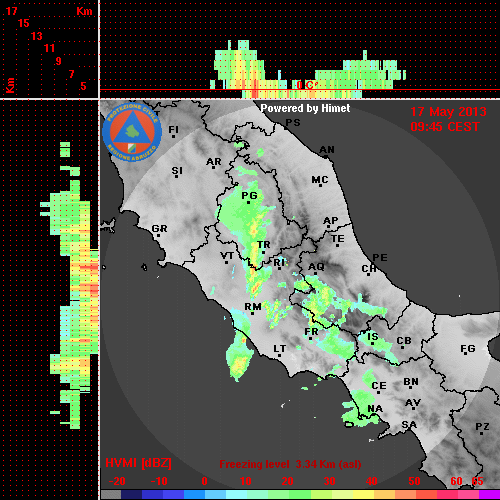Click the FR city label

[x=311, y=331]
